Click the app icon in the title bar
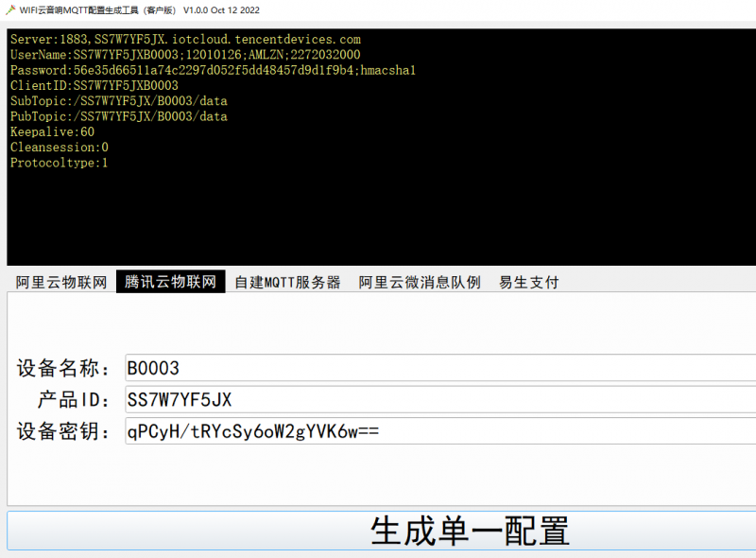This screenshot has height=558, width=756. point(9,9)
